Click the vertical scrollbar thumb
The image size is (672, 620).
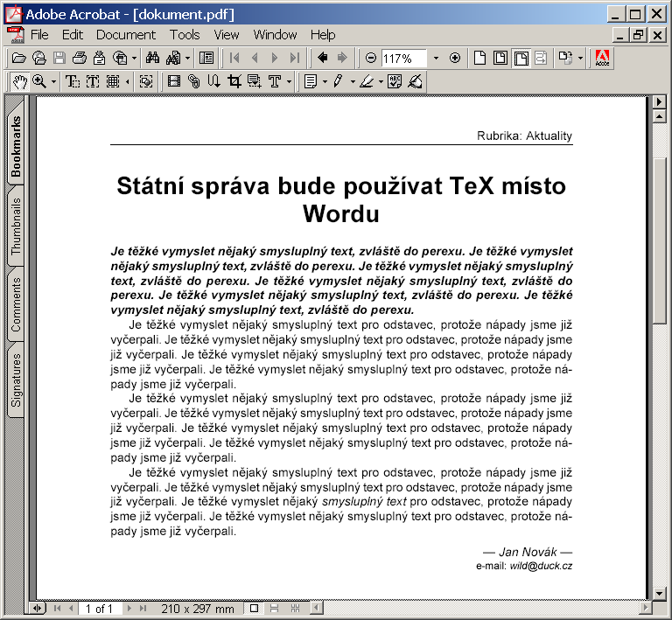pos(659,241)
